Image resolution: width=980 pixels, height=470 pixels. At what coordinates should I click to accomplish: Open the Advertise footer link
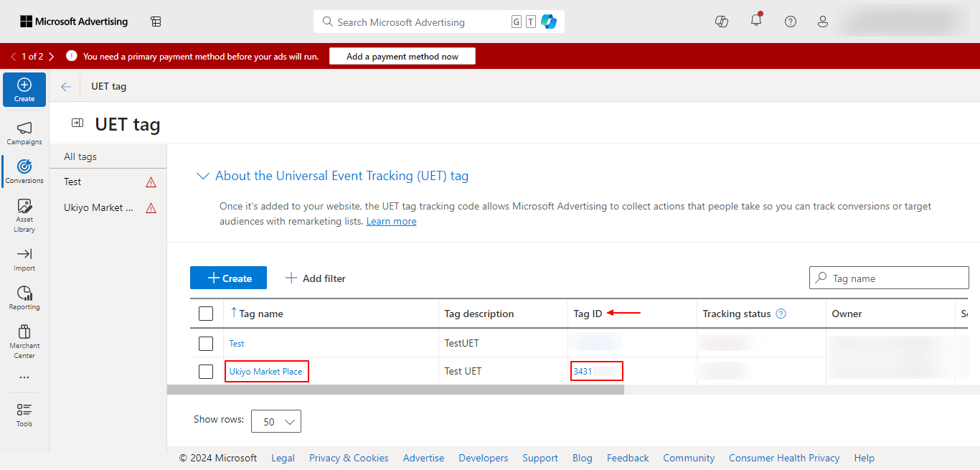click(x=423, y=458)
